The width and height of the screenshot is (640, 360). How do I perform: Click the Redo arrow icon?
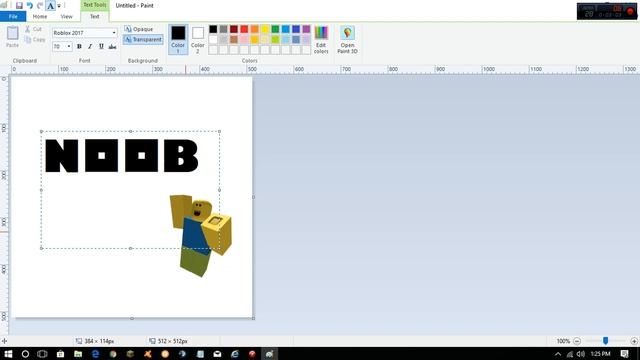click(x=40, y=6)
